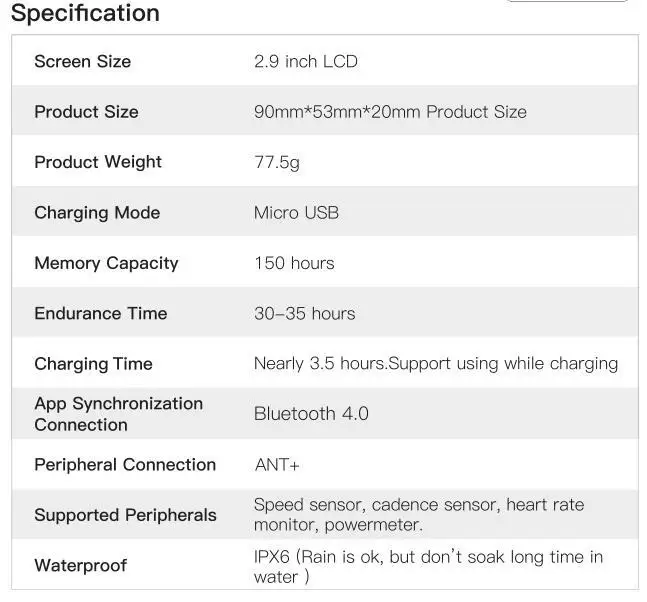Click the Charging Time label
The image size is (647, 602).
click(93, 364)
